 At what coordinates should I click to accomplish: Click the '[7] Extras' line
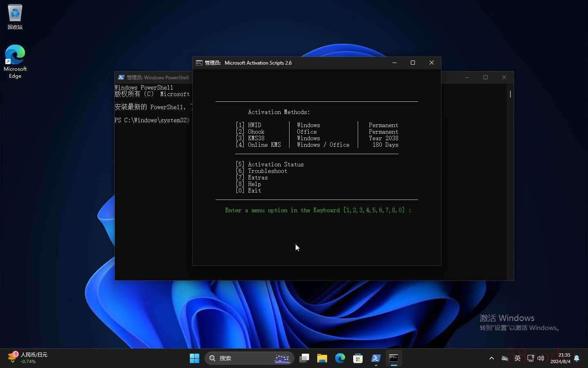(x=252, y=177)
